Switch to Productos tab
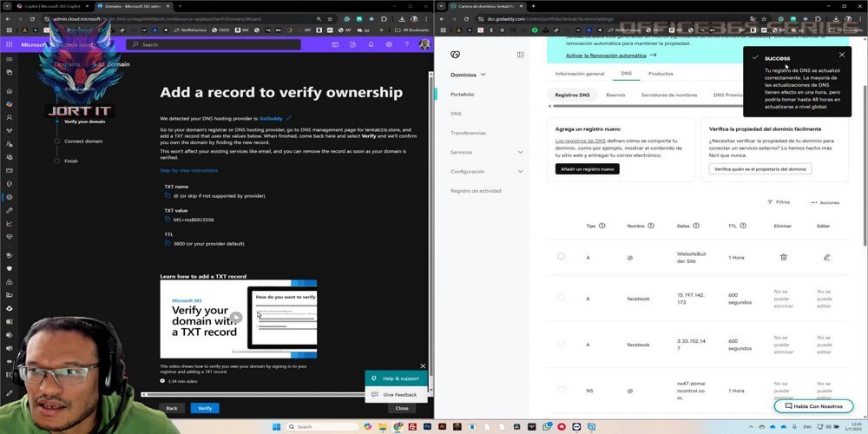This screenshot has width=868, height=434. (x=661, y=74)
